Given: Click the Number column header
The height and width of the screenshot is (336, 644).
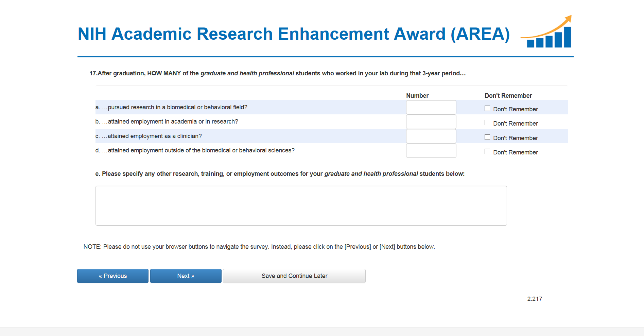Looking at the screenshot, I should (417, 96).
